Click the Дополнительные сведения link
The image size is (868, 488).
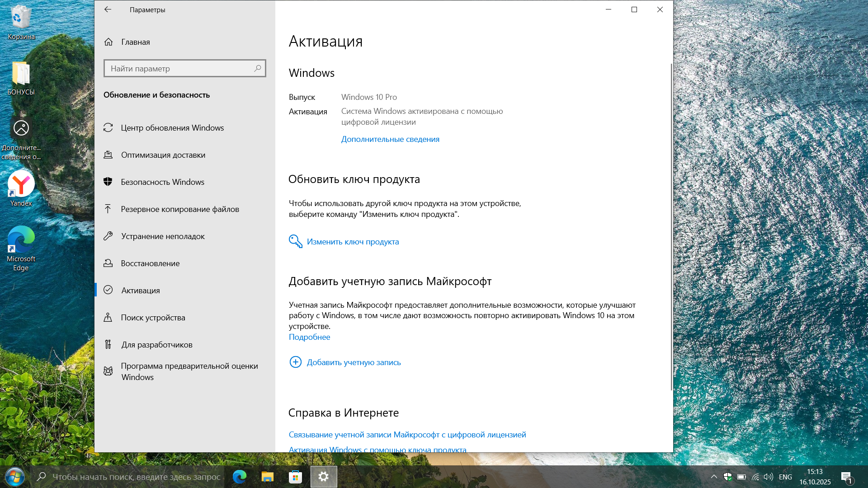pyautogui.click(x=390, y=139)
